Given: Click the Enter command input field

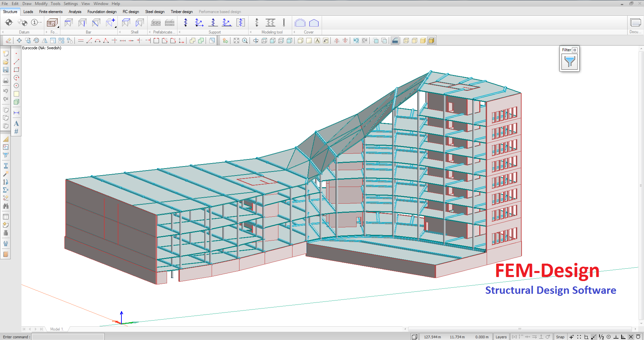Looking at the screenshot, I should 68,337.
